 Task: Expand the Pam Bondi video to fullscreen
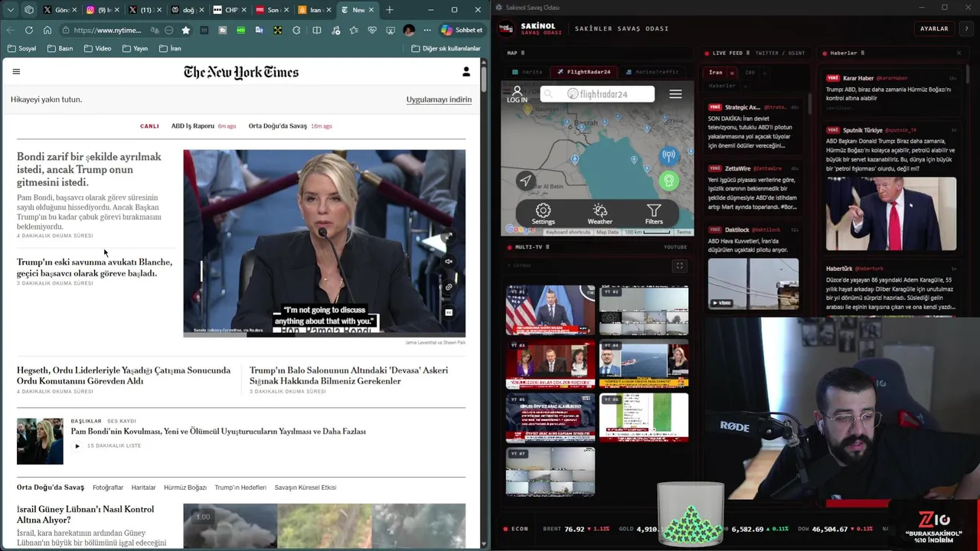coord(449,236)
